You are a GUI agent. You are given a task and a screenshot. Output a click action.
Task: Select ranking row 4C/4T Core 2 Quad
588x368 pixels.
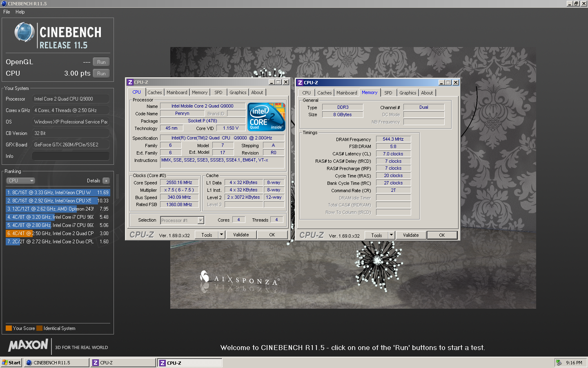click(58, 233)
